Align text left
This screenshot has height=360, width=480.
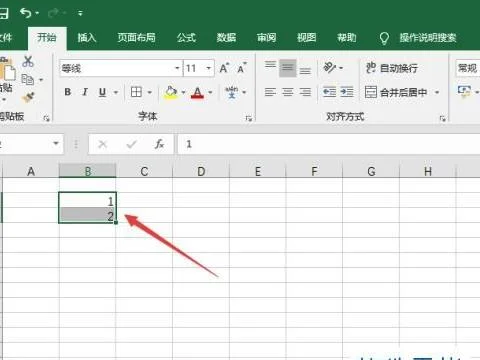[x=270, y=92]
